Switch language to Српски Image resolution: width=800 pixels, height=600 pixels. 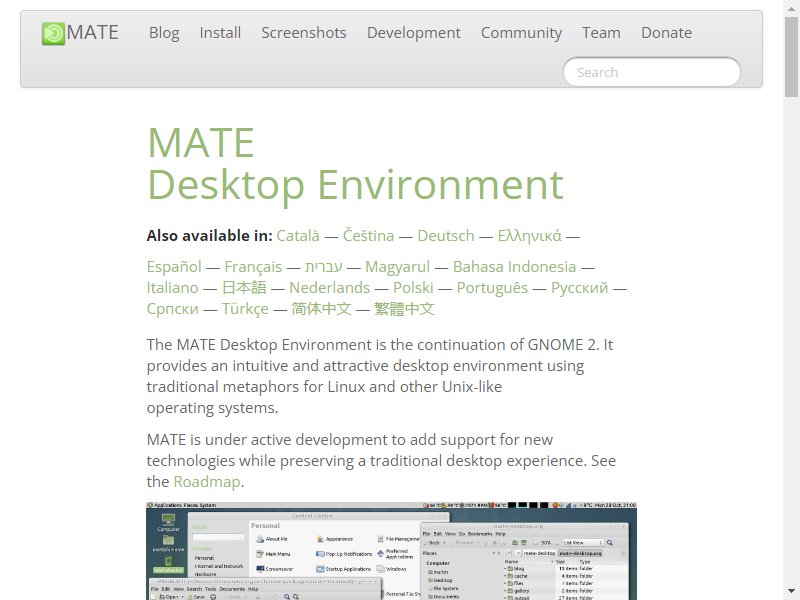(172, 309)
